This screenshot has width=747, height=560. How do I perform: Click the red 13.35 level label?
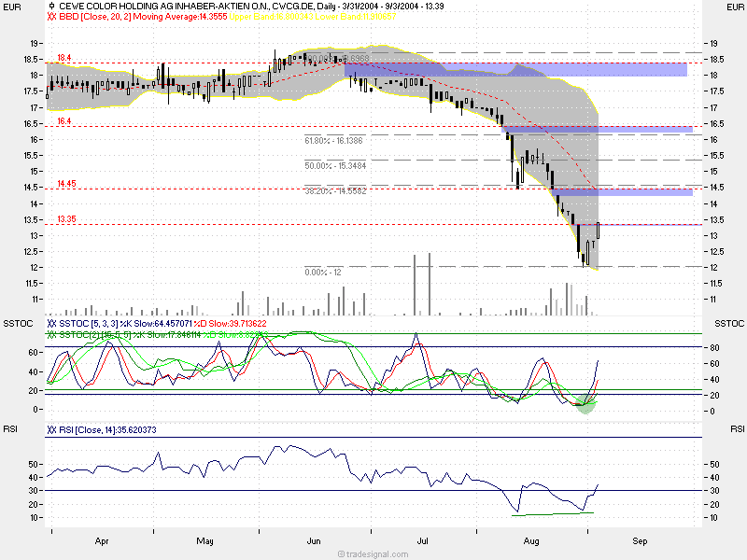pyautogui.click(x=66, y=219)
